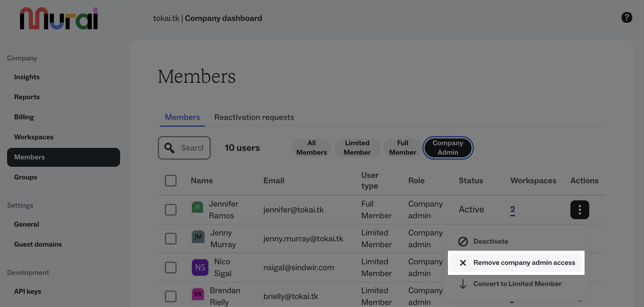Click the Email column header
644x307 pixels.
pyautogui.click(x=274, y=181)
